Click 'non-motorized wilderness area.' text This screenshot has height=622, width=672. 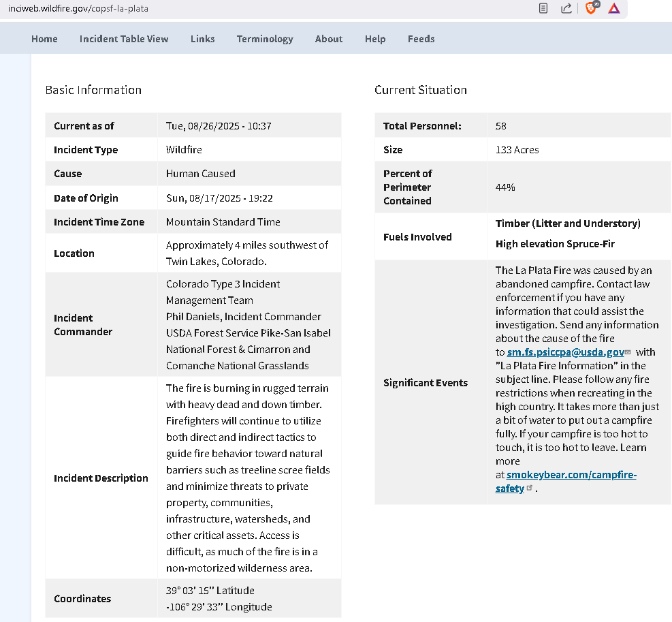(239, 568)
